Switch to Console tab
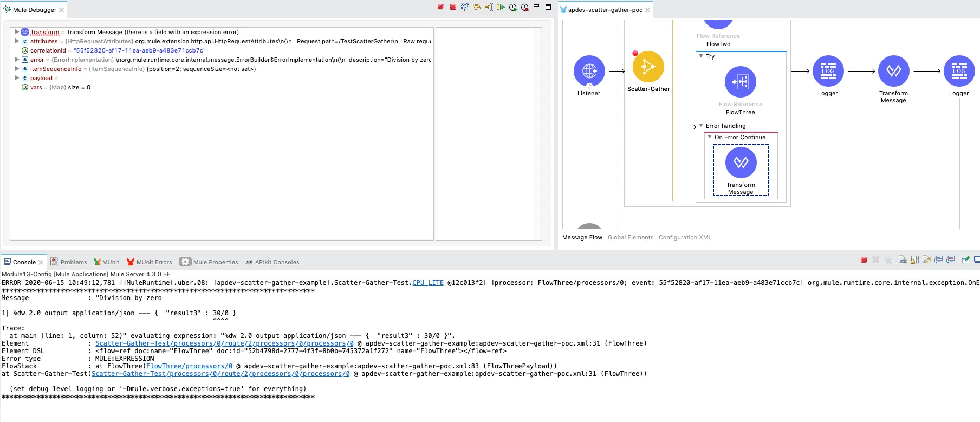Image resolution: width=980 pixels, height=422 pixels. click(x=24, y=262)
